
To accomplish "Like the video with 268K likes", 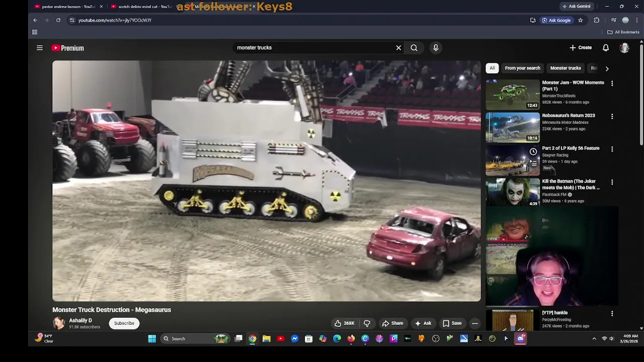I will point(345,323).
